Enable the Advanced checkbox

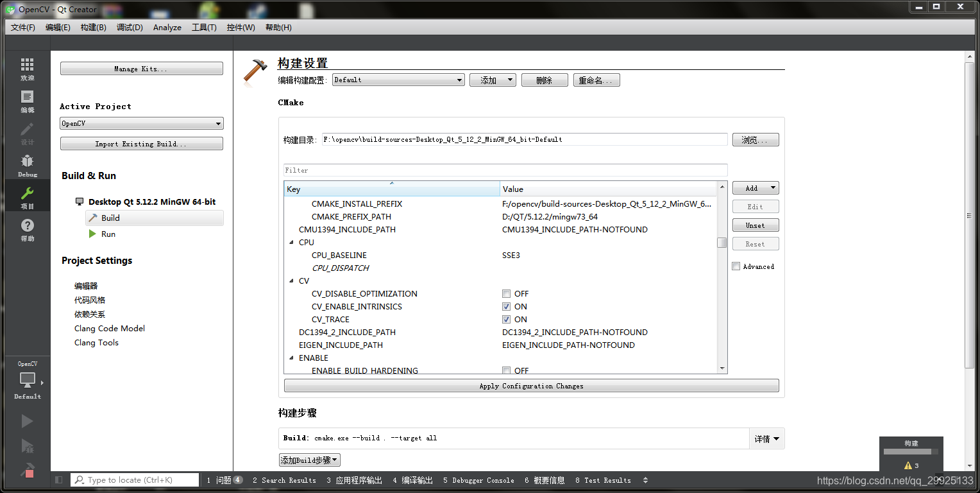736,266
